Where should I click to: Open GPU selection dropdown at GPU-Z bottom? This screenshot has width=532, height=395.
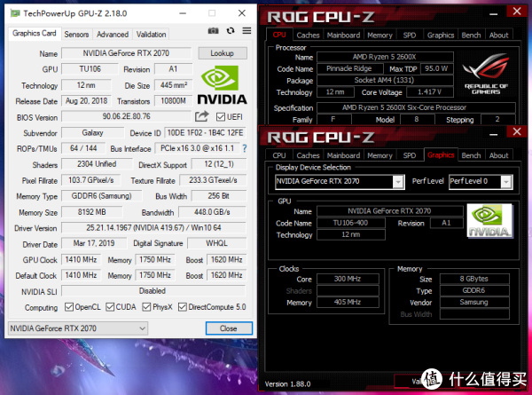point(78,328)
